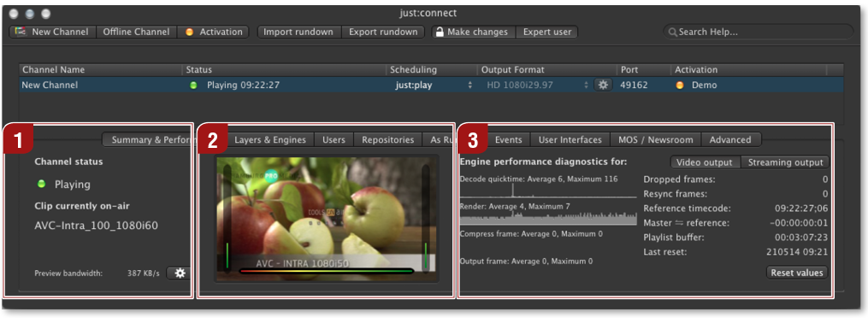
Task: Click the Activation column header
Action: (x=748, y=70)
